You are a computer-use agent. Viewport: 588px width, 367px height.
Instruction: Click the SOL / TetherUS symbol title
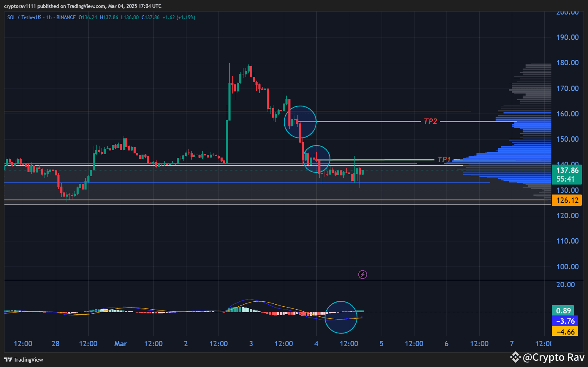pos(24,17)
